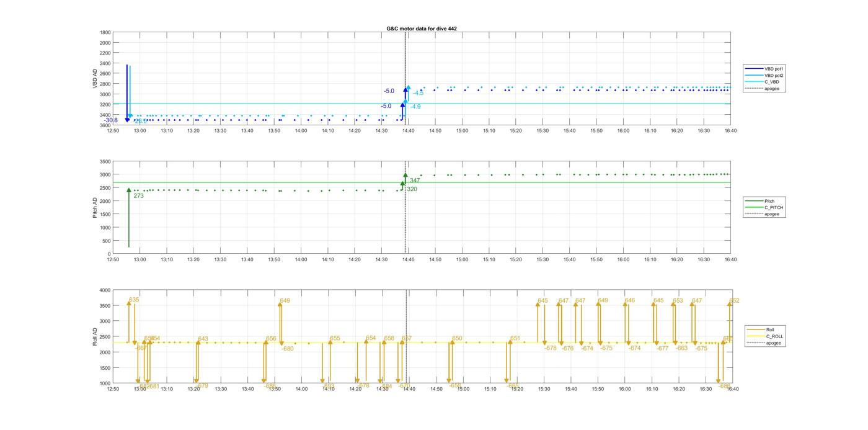
Task: Click the 500 tick on Pitch axis
Action: coord(106,241)
